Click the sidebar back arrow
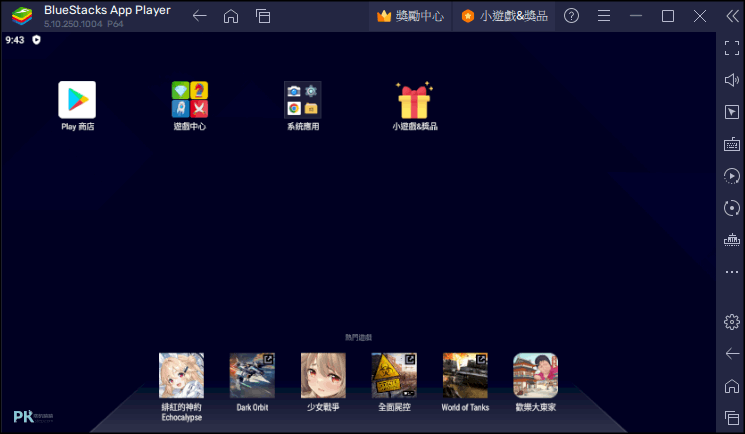The width and height of the screenshot is (745, 434). 732,354
